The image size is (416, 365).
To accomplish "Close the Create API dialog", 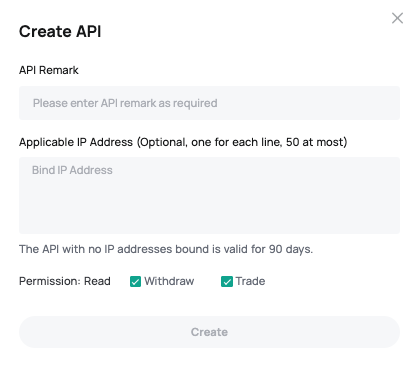I will pyautogui.click(x=397, y=18).
